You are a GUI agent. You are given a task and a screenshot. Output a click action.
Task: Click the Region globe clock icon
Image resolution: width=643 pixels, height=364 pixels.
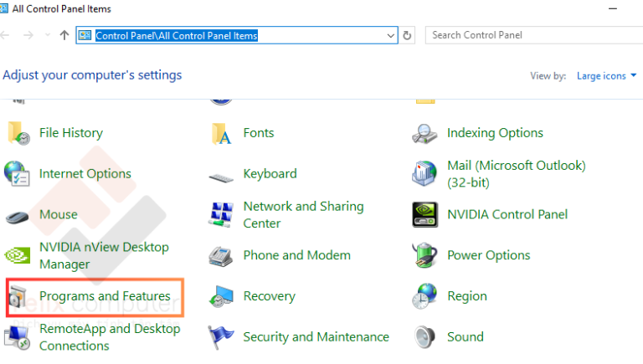pyautogui.click(x=424, y=296)
